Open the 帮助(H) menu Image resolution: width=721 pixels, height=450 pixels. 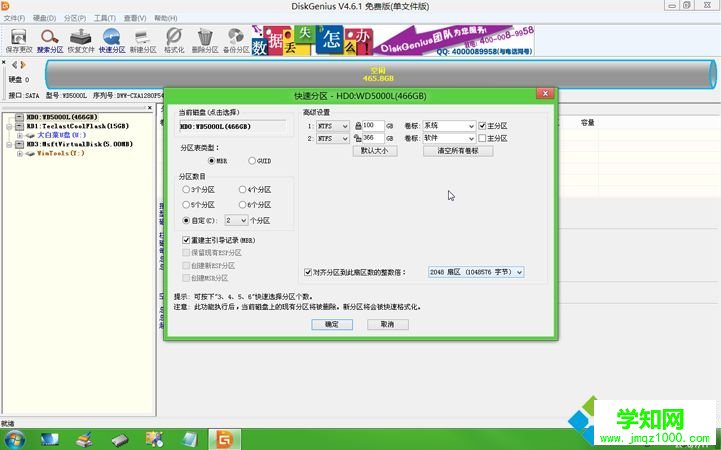[166, 18]
